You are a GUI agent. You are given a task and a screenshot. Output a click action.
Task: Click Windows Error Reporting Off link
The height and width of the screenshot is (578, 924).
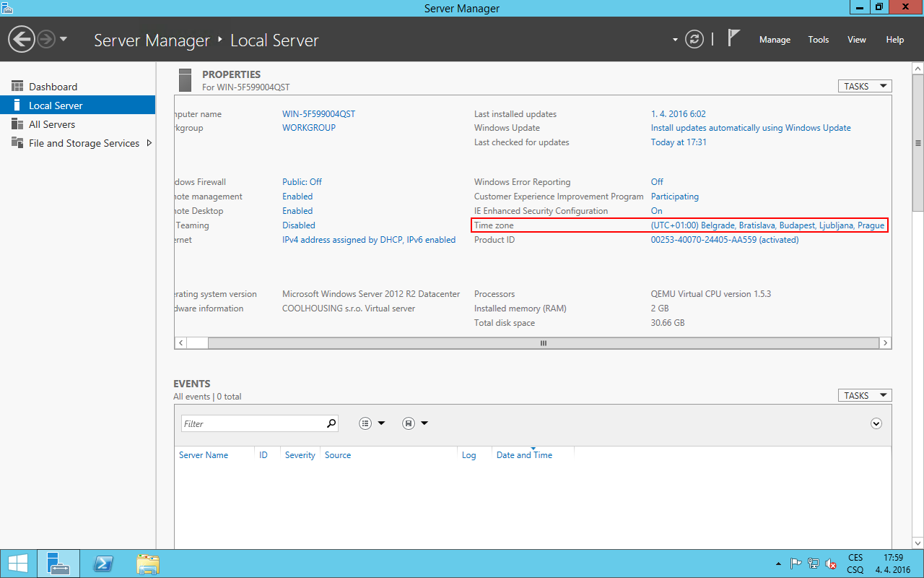[657, 182]
